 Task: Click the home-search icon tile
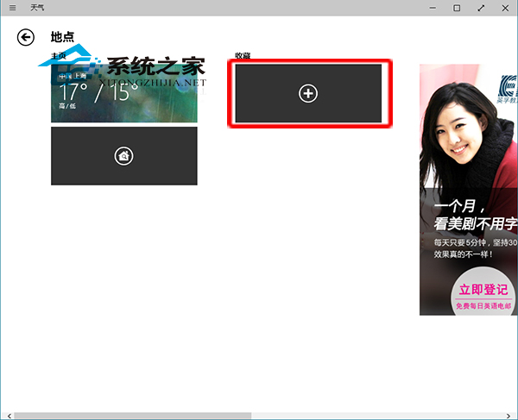123,156
